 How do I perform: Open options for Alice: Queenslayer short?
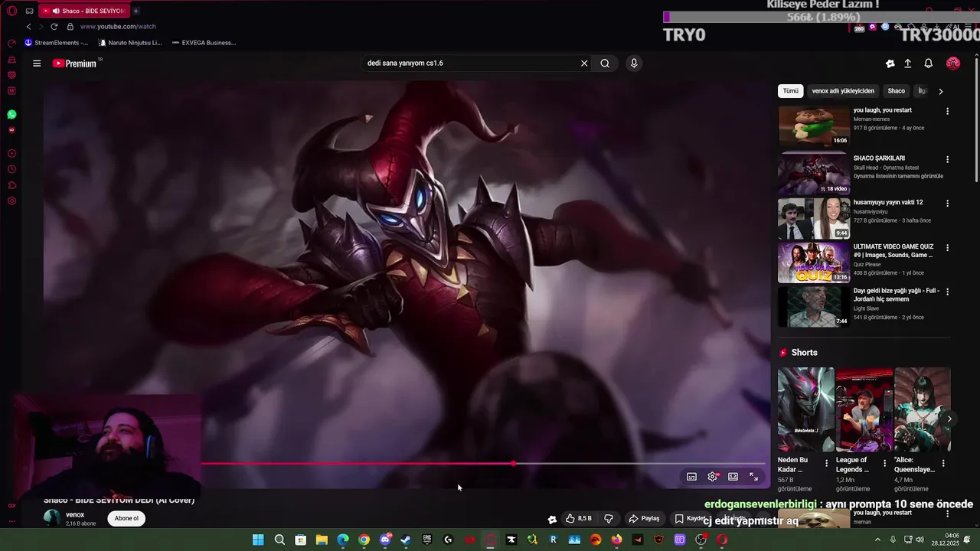[943, 463]
